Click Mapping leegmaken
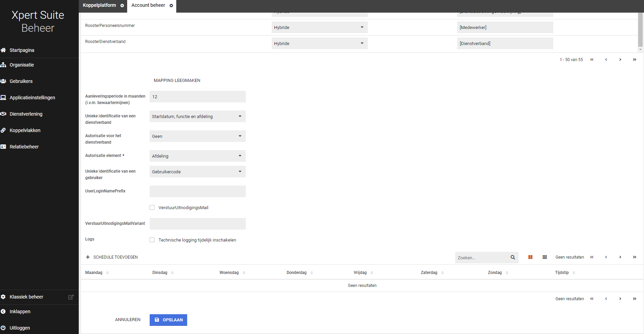644x334 pixels. click(177, 81)
